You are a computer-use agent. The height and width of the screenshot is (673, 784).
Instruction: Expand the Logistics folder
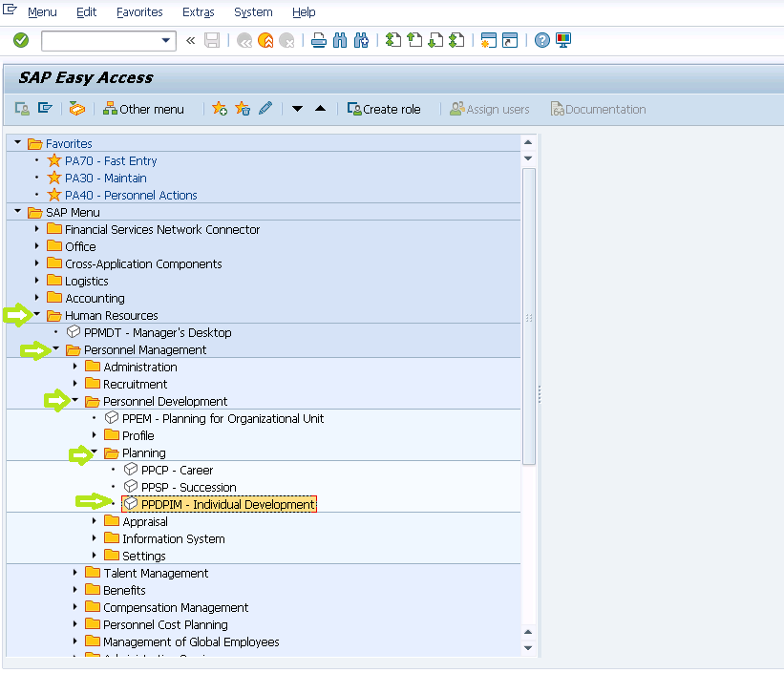(36, 281)
